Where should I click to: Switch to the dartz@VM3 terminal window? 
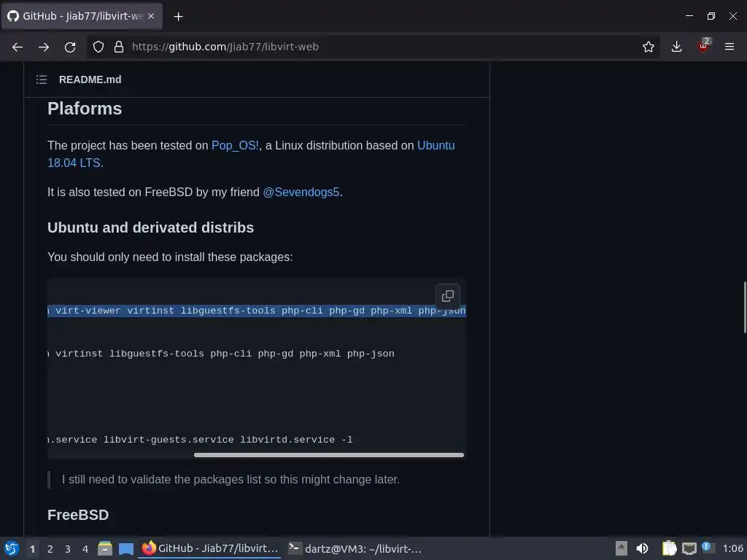355,548
